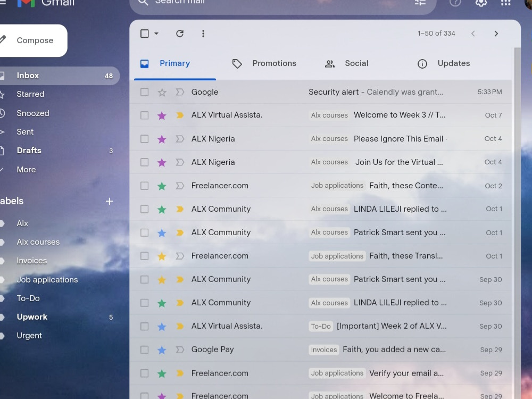532x399 pixels.
Task: Select the Primary tab
Action: (x=175, y=63)
